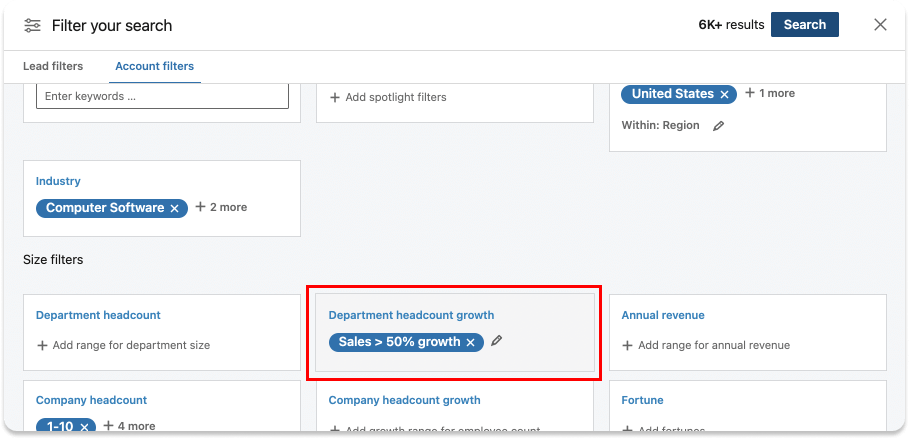Expand +1 more geography filters
Image resolution: width=909 pixels, height=439 pixels.
coord(770,93)
